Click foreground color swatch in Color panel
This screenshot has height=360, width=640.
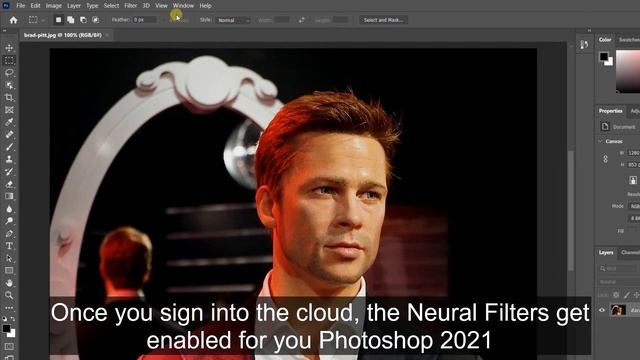[x=604, y=56]
